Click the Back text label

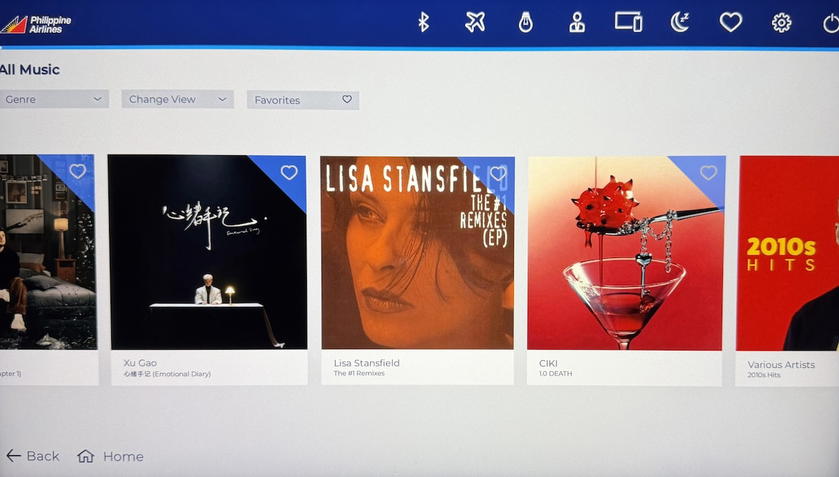click(x=43, y=456)
